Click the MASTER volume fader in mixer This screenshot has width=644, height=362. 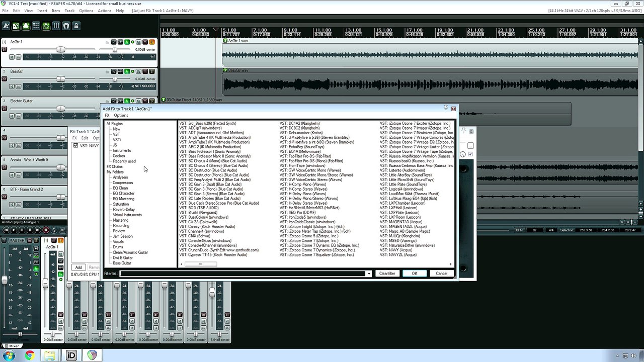pyautogui.click(x=5, y=280)
